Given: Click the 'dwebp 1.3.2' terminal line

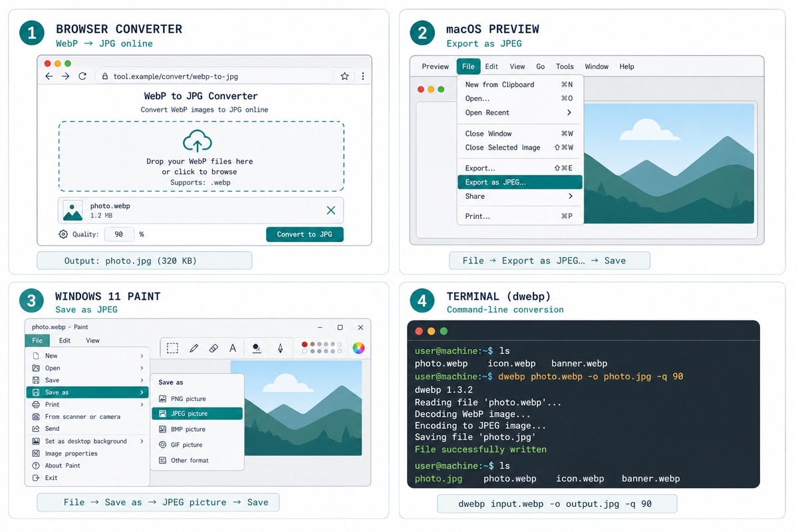Looking at the screenshot, I should click(x=444, y=390).
